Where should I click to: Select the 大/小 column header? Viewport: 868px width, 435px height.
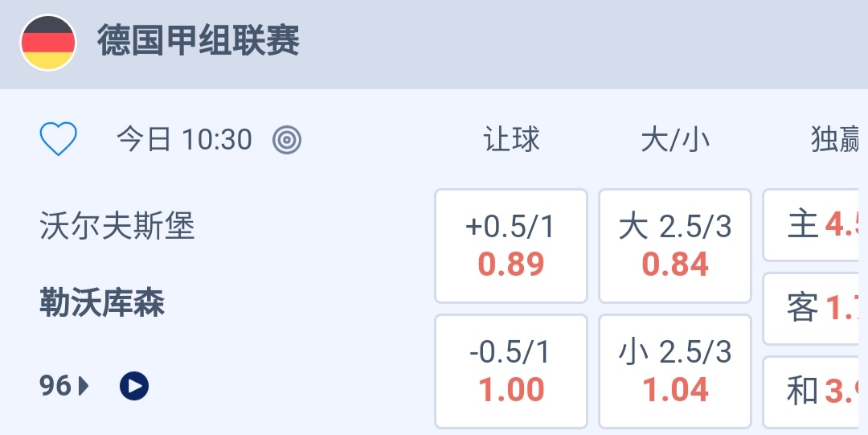[675, 140]
